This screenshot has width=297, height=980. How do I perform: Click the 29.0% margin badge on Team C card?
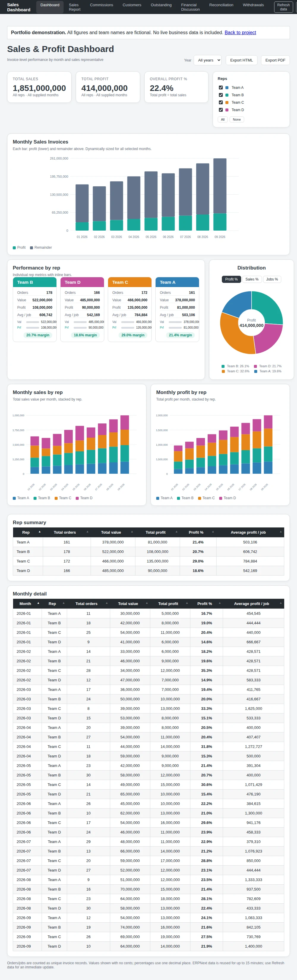[133, 335]
